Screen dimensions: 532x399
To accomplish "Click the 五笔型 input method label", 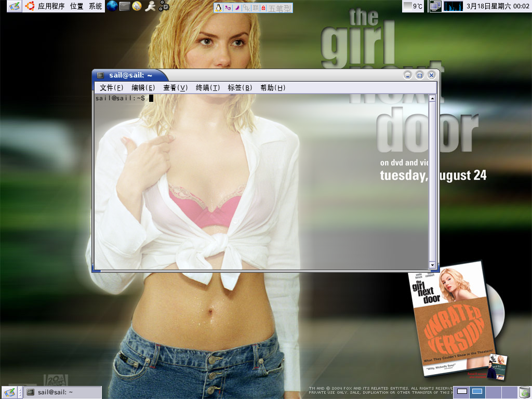I will click(280, 8).
